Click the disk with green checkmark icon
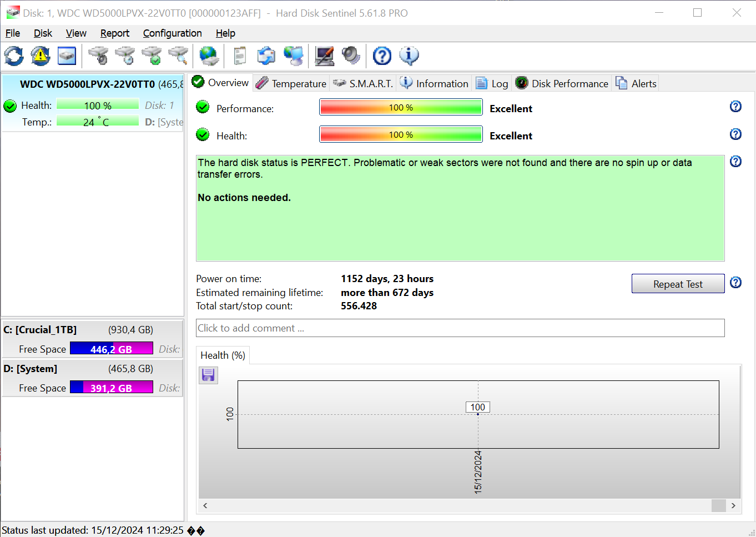This screenshot has width=756, height=537. [152, 56]
